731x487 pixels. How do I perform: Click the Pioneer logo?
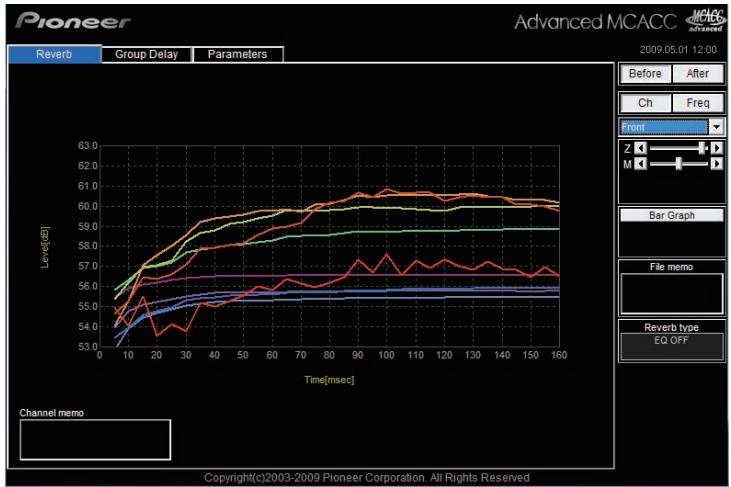[x=73, y=21]
